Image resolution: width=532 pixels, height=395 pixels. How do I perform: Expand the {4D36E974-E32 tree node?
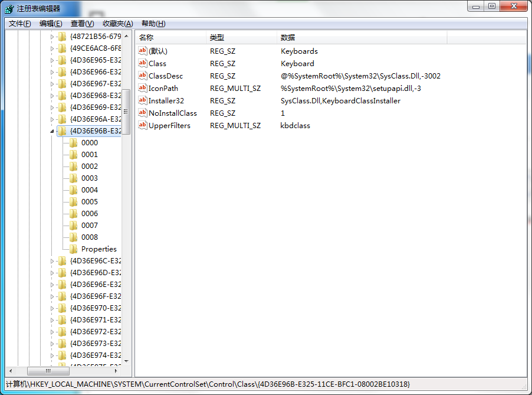click(52, 355)
